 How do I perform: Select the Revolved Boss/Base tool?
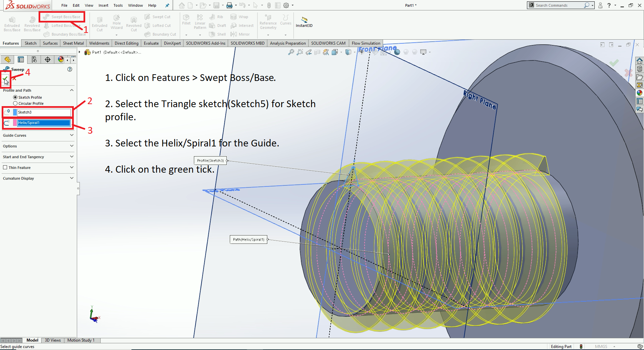coord(32,24)
